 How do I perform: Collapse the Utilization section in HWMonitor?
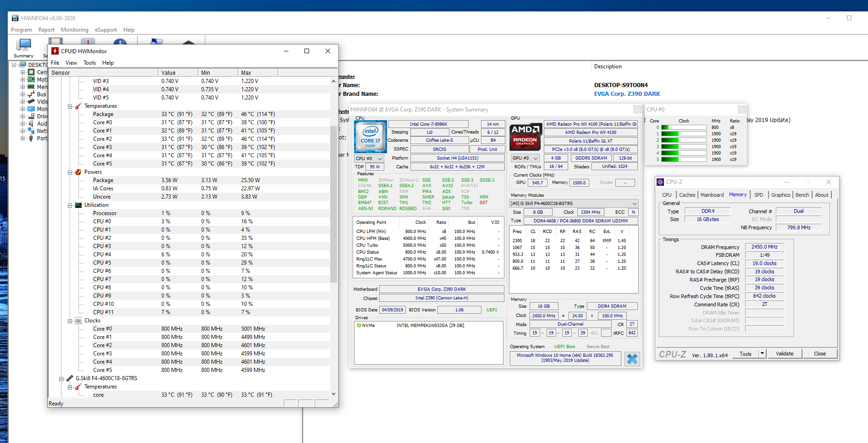(x=70, y=205)
